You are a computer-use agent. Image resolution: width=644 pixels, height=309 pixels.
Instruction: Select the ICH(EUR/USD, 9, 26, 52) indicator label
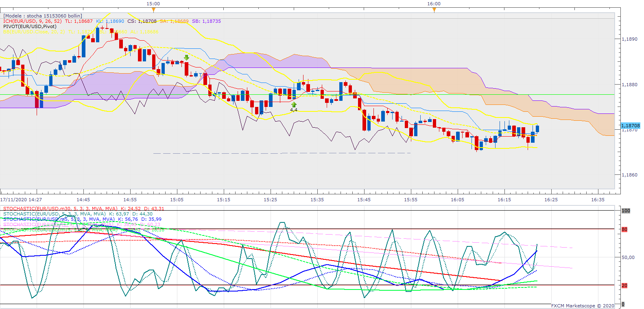coord(33,21)
